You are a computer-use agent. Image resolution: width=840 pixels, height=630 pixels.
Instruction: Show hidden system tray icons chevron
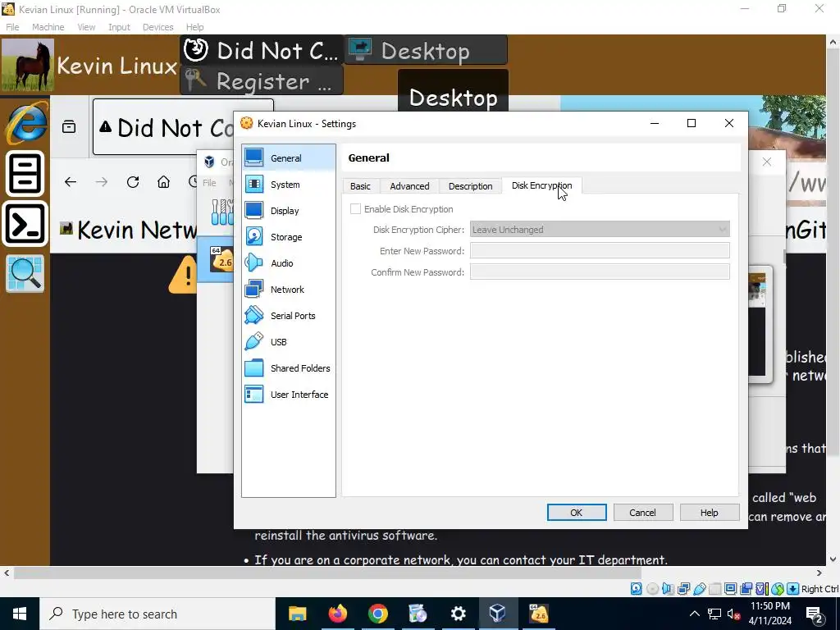694,614
